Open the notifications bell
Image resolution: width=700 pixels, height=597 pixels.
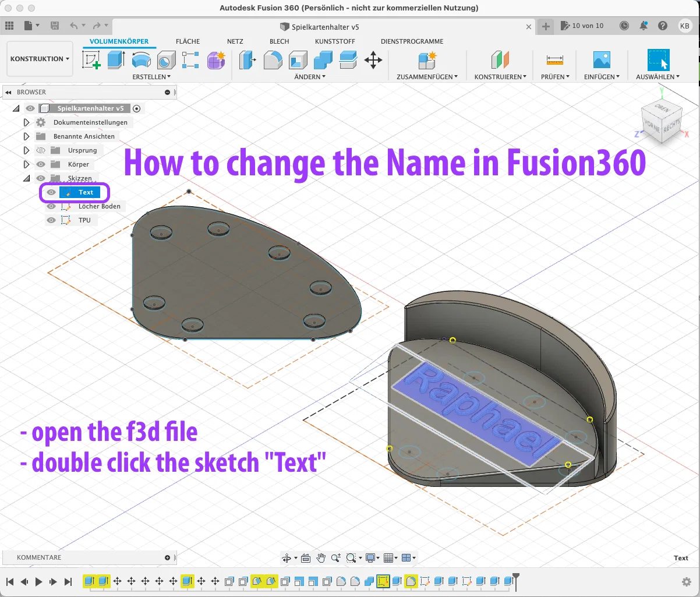[644, 26]
